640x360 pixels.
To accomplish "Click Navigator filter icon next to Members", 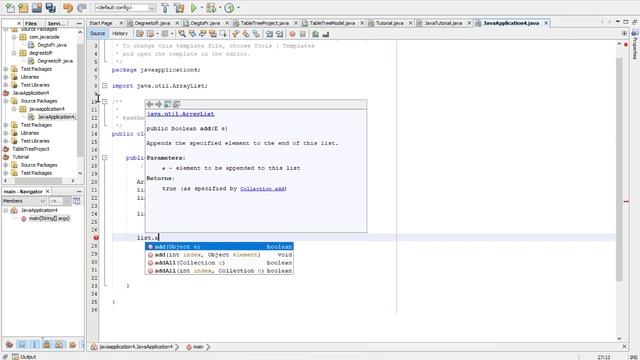I will coord(76,201).
